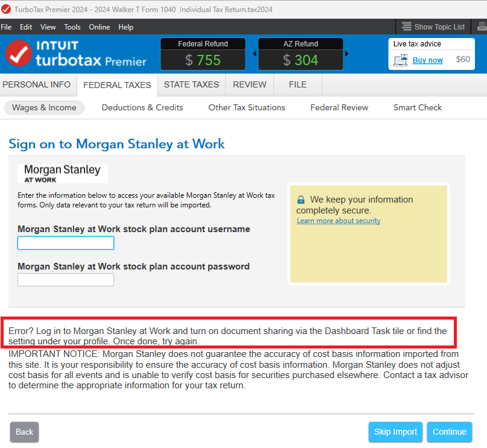
Task: Switch to the PERSONAL INFO tab
Action: (x=37, y=84)
